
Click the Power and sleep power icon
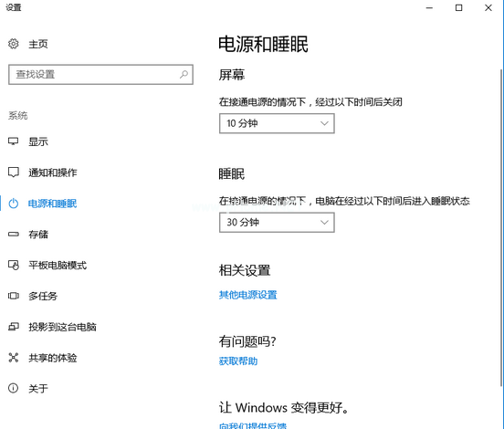(14, 204)
